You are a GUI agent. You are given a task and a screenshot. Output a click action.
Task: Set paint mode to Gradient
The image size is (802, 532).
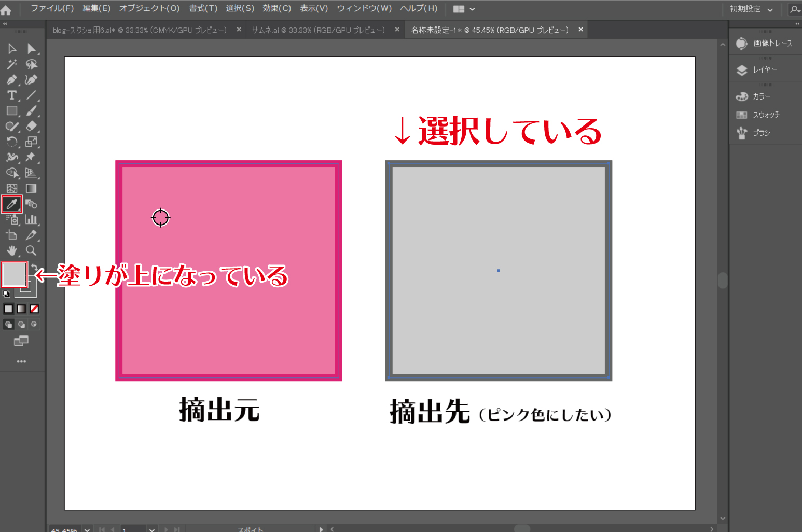click(x=21, y=309)
